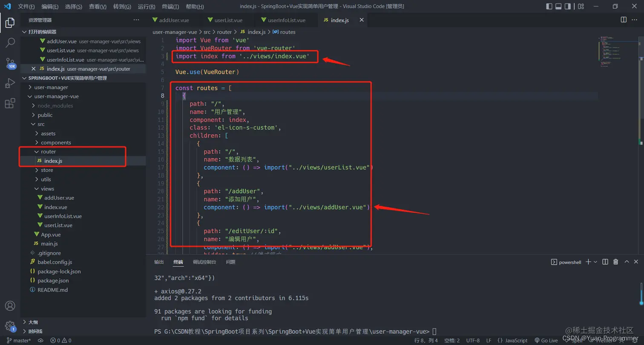
Task: Close index.js in the open editors list
Action: tap(34, 68)
